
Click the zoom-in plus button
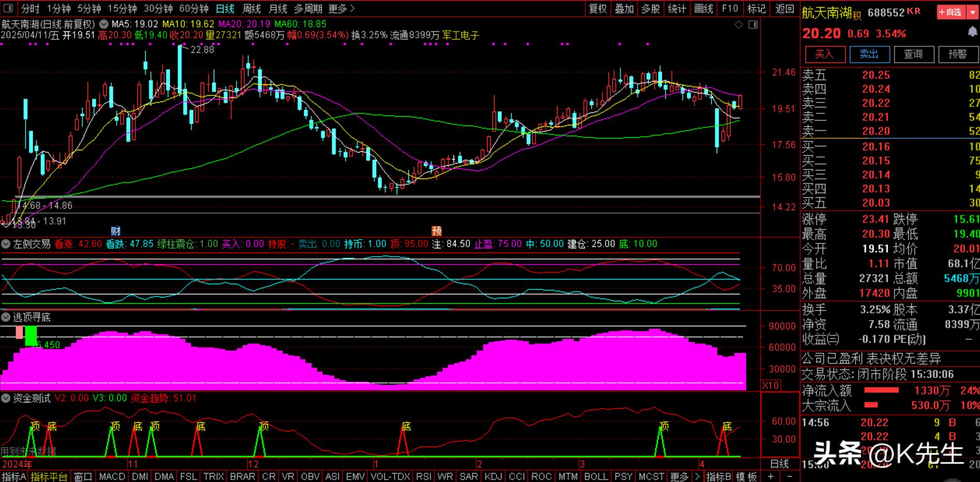771,476
